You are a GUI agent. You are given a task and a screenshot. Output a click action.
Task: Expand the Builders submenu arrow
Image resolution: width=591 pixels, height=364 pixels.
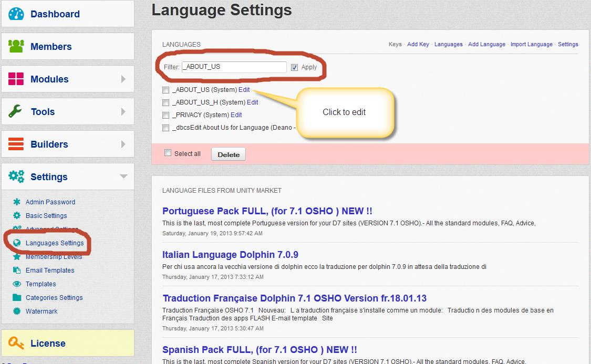click(x=123, y=144)
